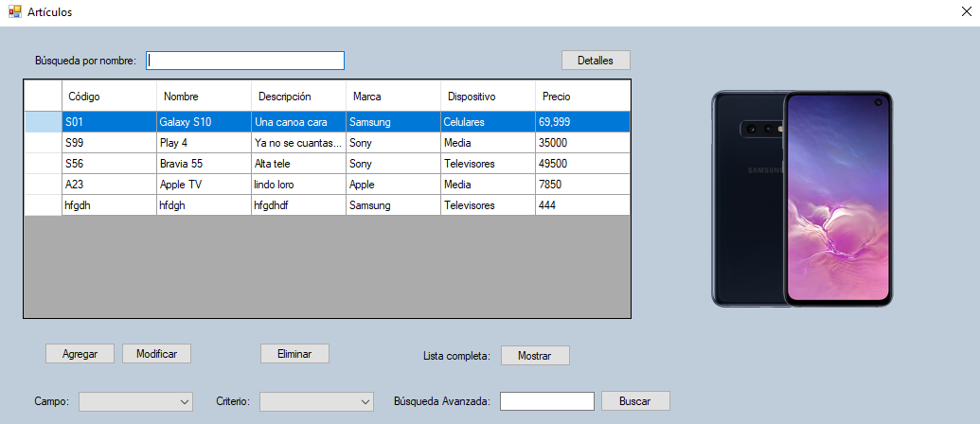
Task: Select the 49500 price cell
Action: point(582,164)
